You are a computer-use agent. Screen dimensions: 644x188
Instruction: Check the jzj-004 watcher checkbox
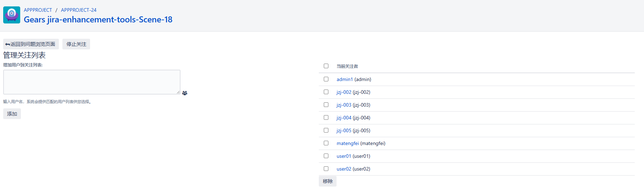coord(326,118)
